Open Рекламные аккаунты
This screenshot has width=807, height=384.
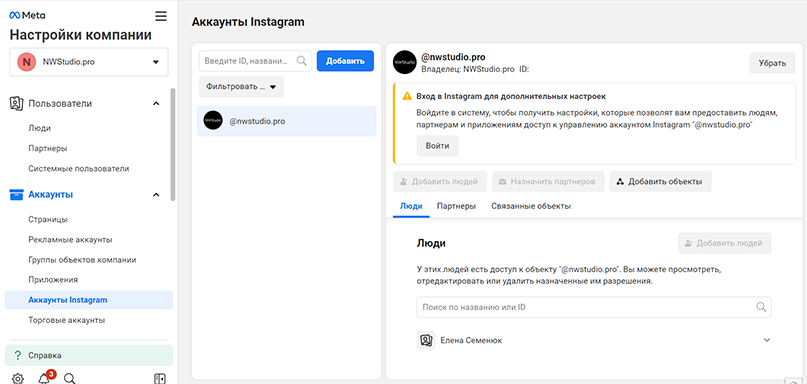coord(71,239)
